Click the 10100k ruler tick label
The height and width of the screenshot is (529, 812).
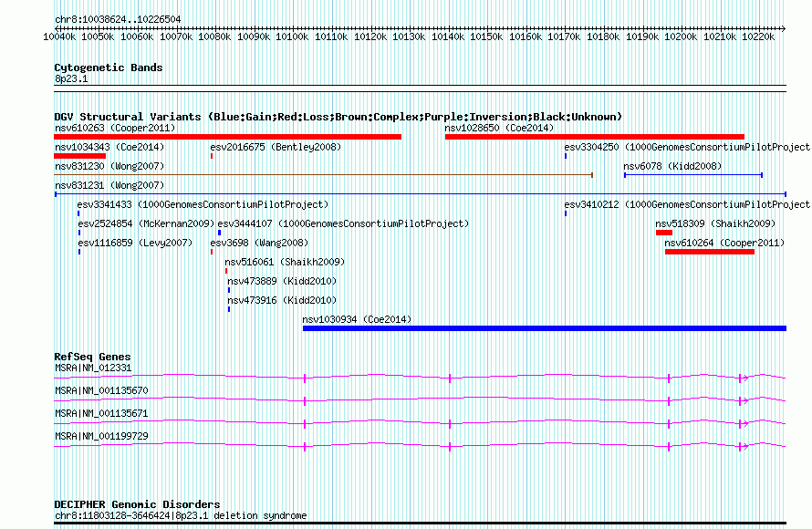pyautogui.click(x=292, y=36)
